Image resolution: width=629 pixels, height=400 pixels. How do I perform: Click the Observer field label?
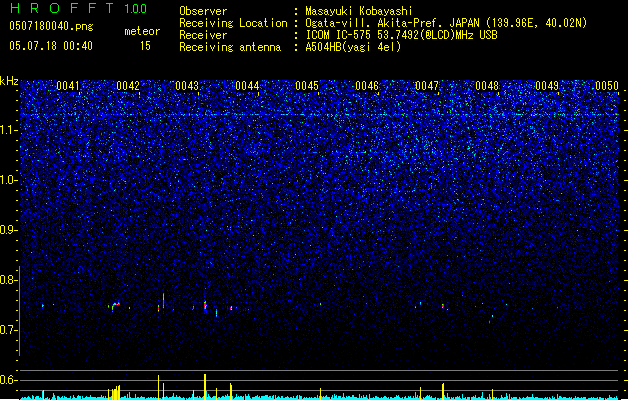click(x=203, y=11)
